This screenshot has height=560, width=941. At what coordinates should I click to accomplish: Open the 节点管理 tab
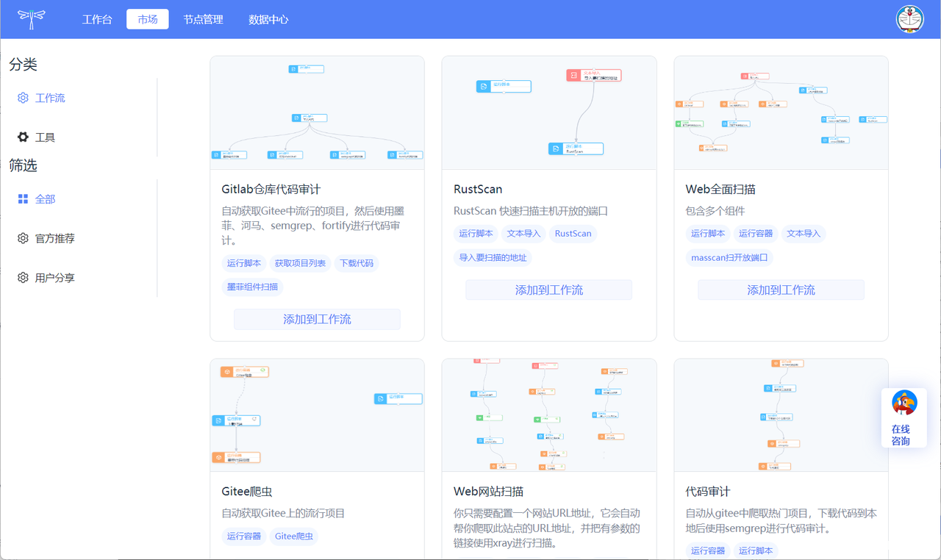click(203, 20)
